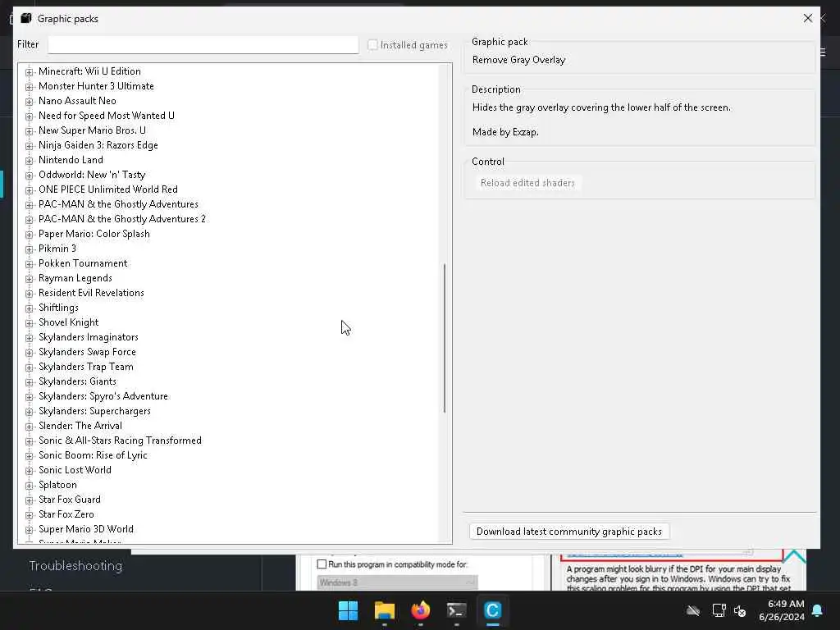This screenshot has height=630, width=840.
Task: Click the Graphic packs window title icon
Action: (26, 19)
